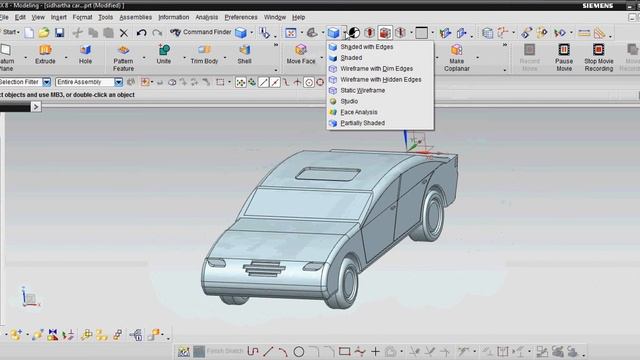Viewport: 640px width, 360px height.
Task: Select the Circle sketch tool
Action: coord(299,351)
